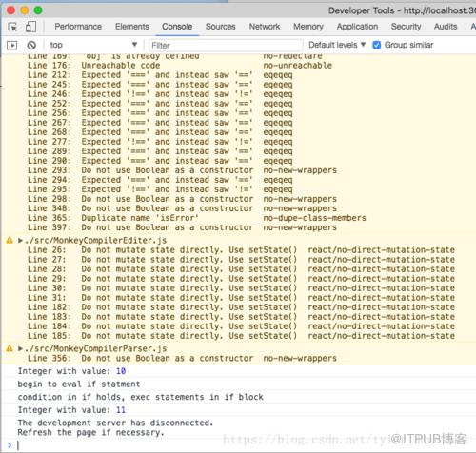Select the Line 246 '!==' warning
This screenshot has height=453, width=476.
[160, 94]
